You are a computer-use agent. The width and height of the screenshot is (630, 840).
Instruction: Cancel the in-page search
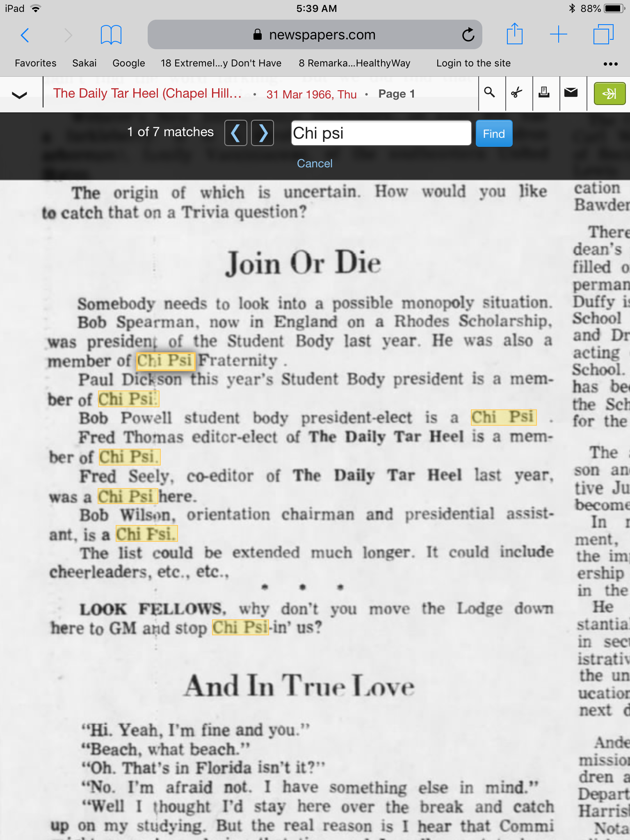coord(315,163)
